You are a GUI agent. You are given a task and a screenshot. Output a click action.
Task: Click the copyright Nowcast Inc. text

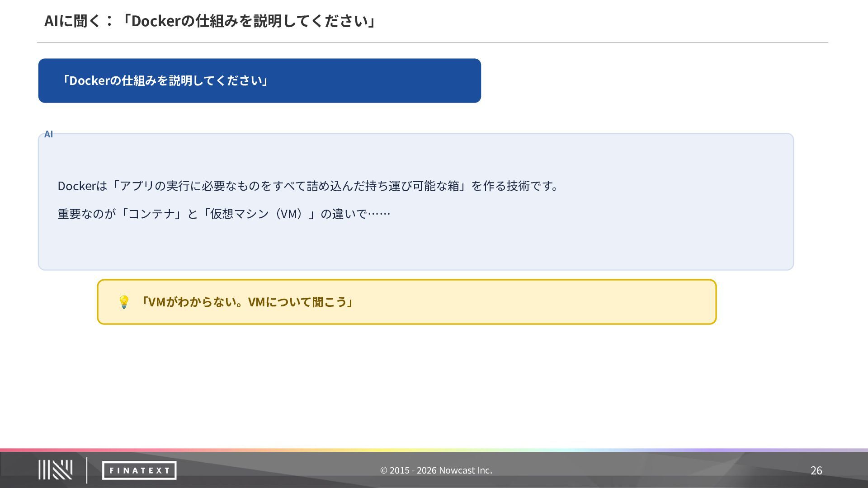[x=436, y=470]
